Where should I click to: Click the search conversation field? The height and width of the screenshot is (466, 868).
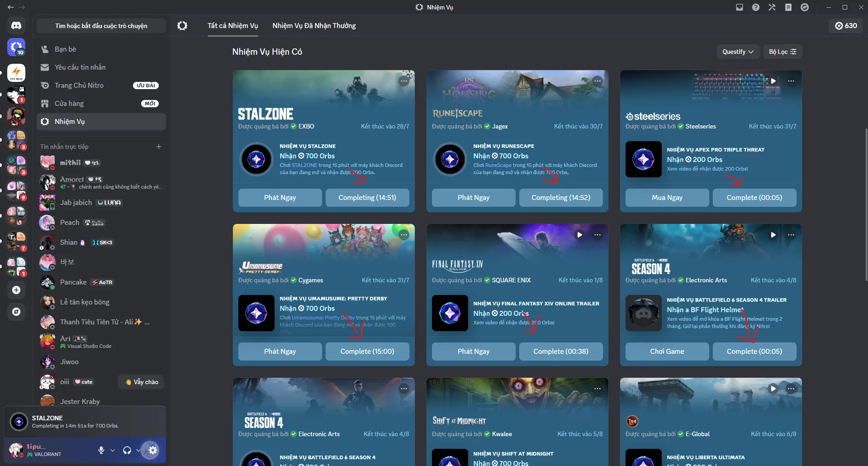pos(101,26)
